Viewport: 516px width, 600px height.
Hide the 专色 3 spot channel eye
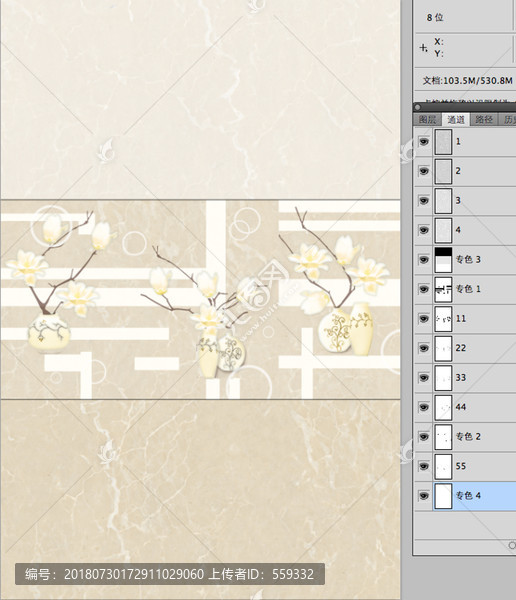pyautogui.click(x=423, y=259)
